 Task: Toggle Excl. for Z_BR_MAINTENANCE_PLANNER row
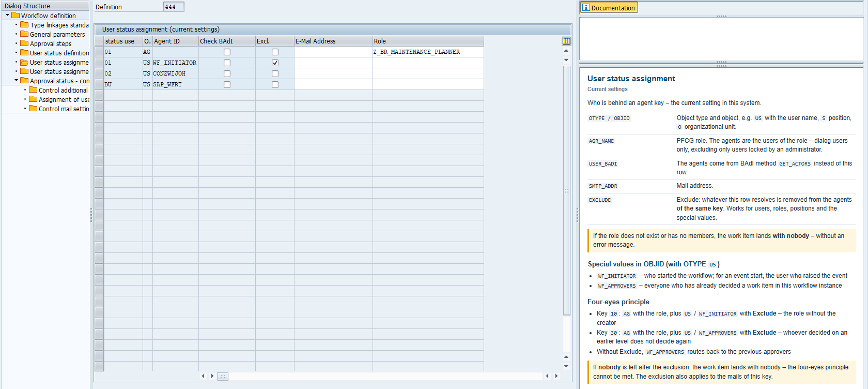point(275,52)
